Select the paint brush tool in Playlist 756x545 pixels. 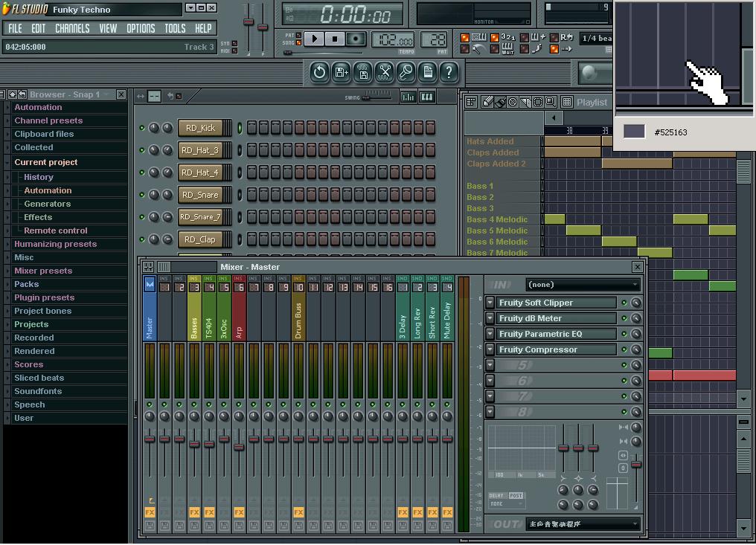pos(501,102)
